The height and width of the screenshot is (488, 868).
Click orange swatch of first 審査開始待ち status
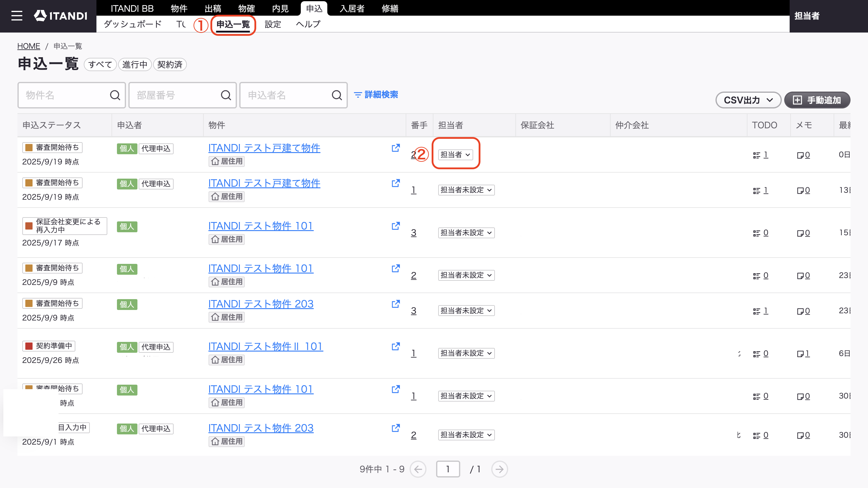click(x=29, y=148)
